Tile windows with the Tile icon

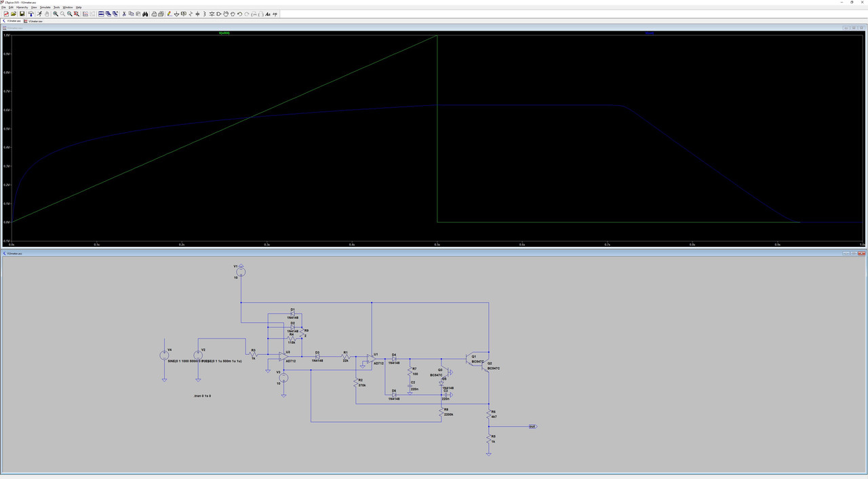click(101, 14)
